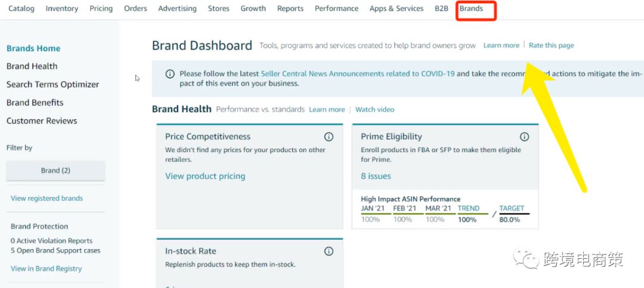Click Rate this page link
This screenshot has height=288, width=644.
click(552, 45)
